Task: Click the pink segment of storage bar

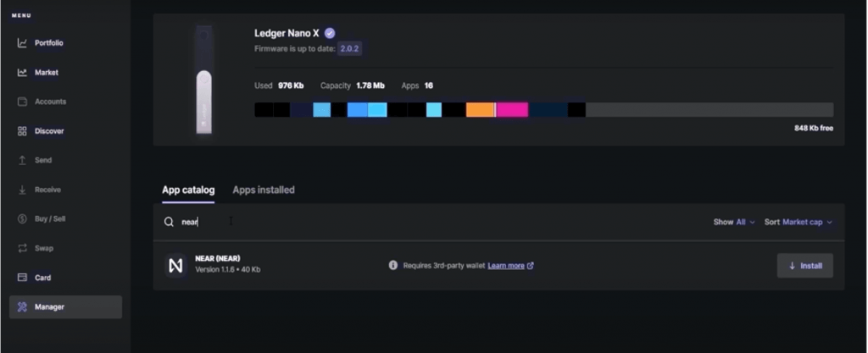Action: (x=512, y=109)
